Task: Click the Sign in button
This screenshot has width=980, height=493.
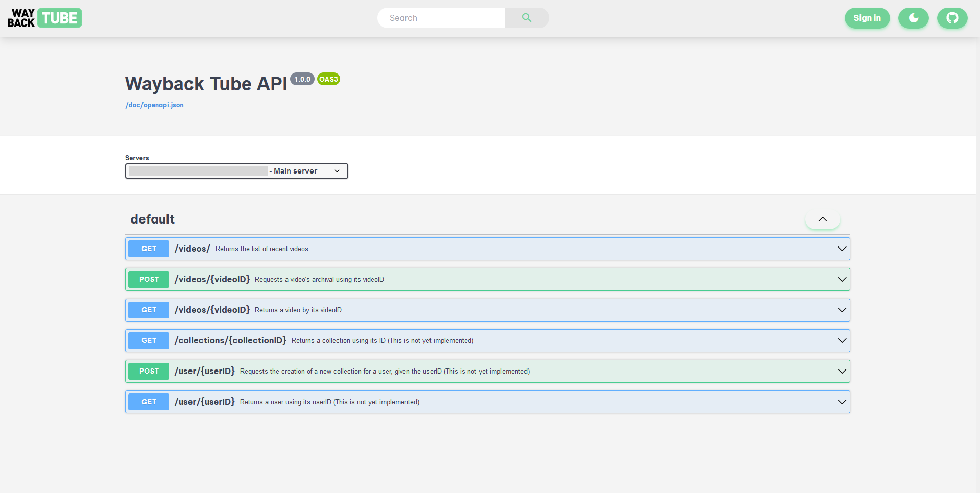Action: [867, 18]
